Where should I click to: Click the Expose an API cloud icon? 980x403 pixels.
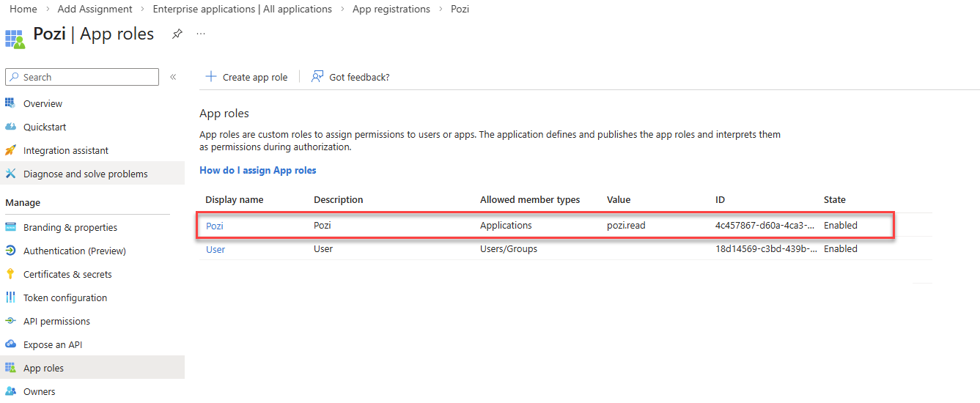point(10,344)
